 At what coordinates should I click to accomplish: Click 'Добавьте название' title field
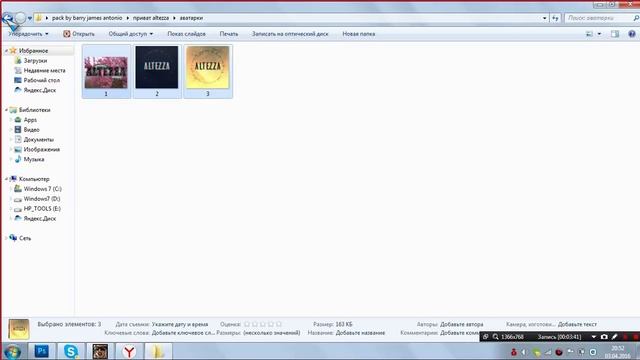(360, 333)
